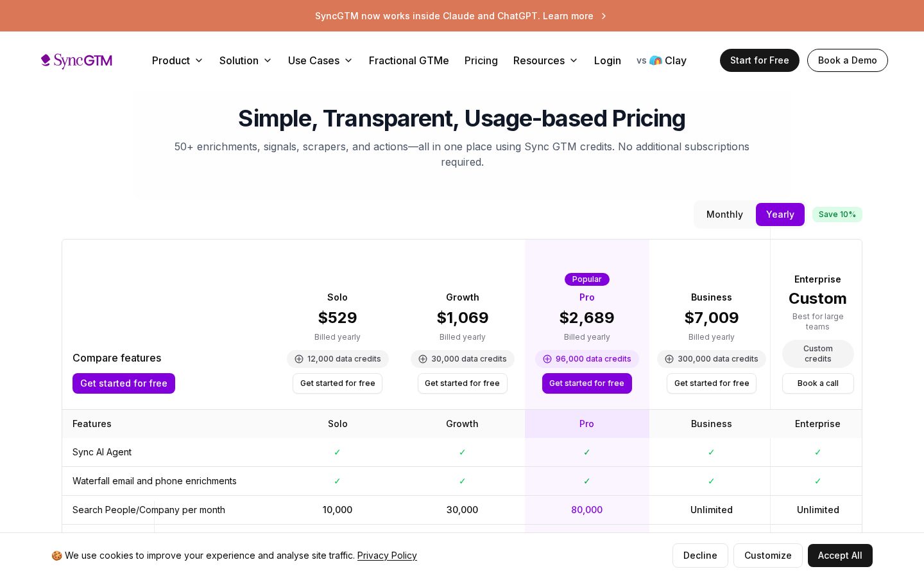Click the SyncGTM logo
This screenshot has height=578, width=924.
tap(76, 60)
